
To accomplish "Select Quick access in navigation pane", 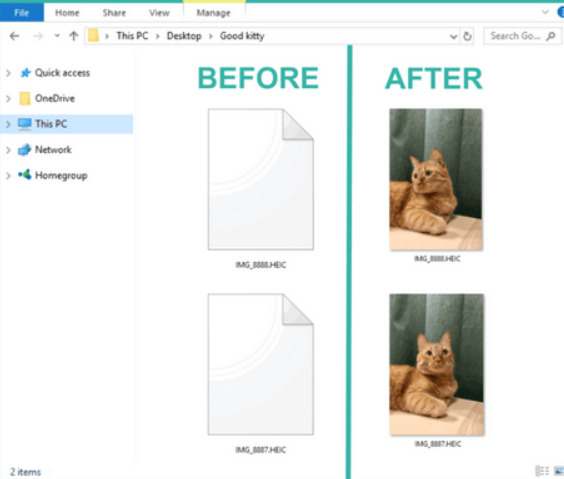I will tap(62, 73).
